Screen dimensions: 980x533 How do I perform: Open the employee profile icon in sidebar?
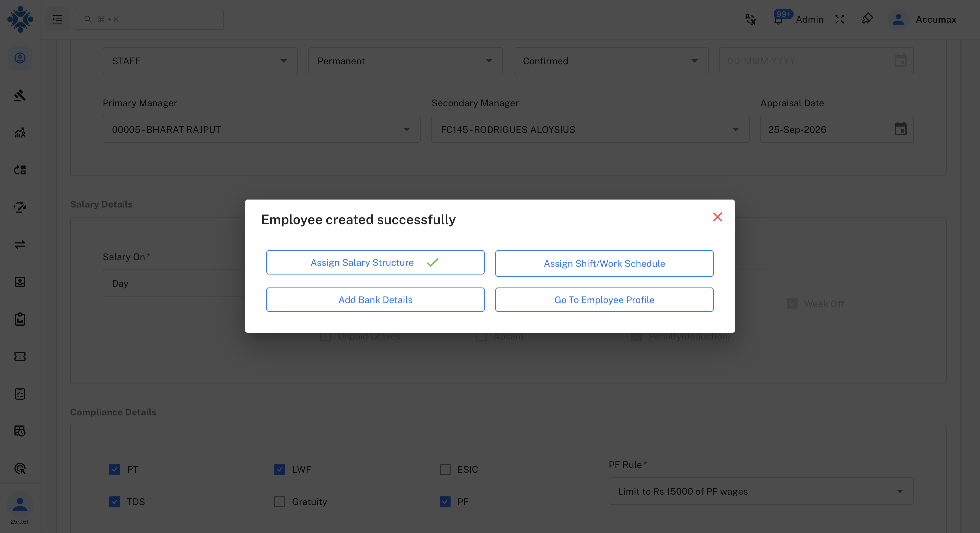pos(20,58)
